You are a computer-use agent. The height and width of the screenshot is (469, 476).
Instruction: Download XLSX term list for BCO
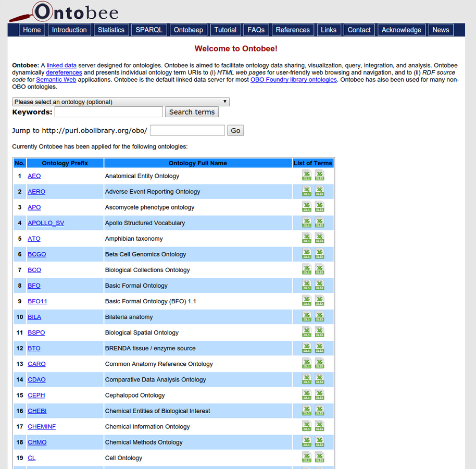tap(319, 269)
